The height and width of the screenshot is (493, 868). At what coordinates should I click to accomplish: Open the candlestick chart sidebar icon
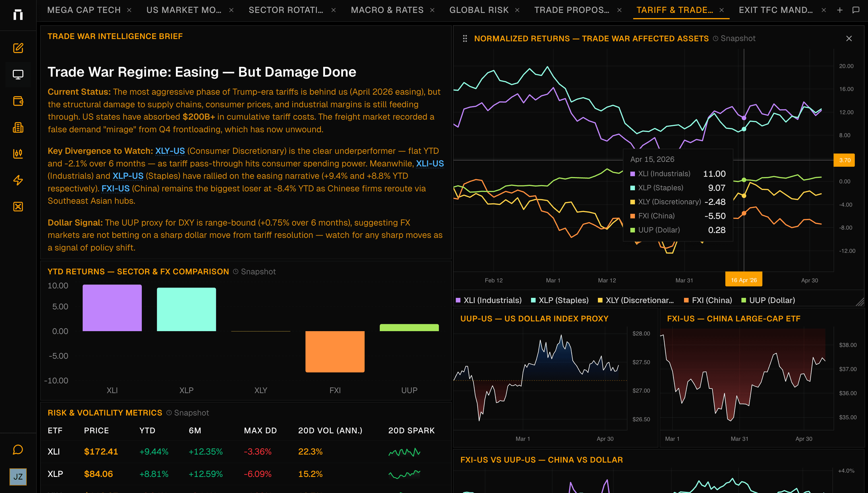18,154
